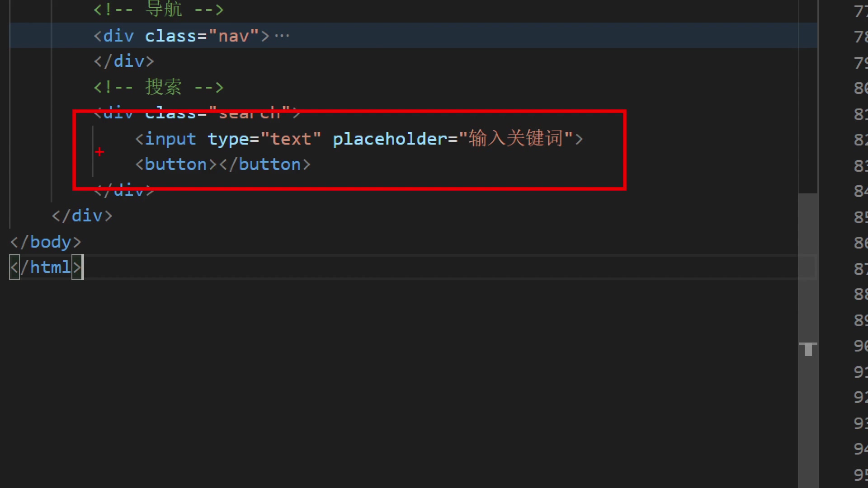868x488 pixels.
Task: Click line number 90 in right pane
Action: (860, 346)
